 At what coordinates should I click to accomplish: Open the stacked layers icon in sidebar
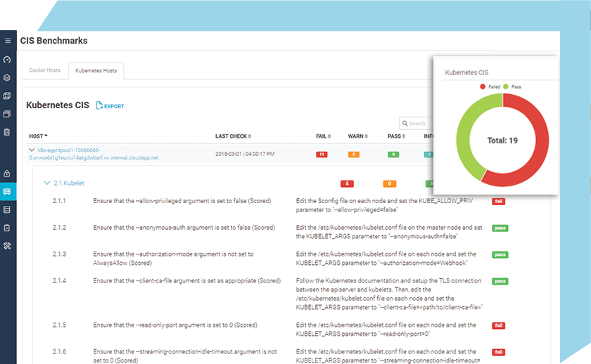click(8, 77)
